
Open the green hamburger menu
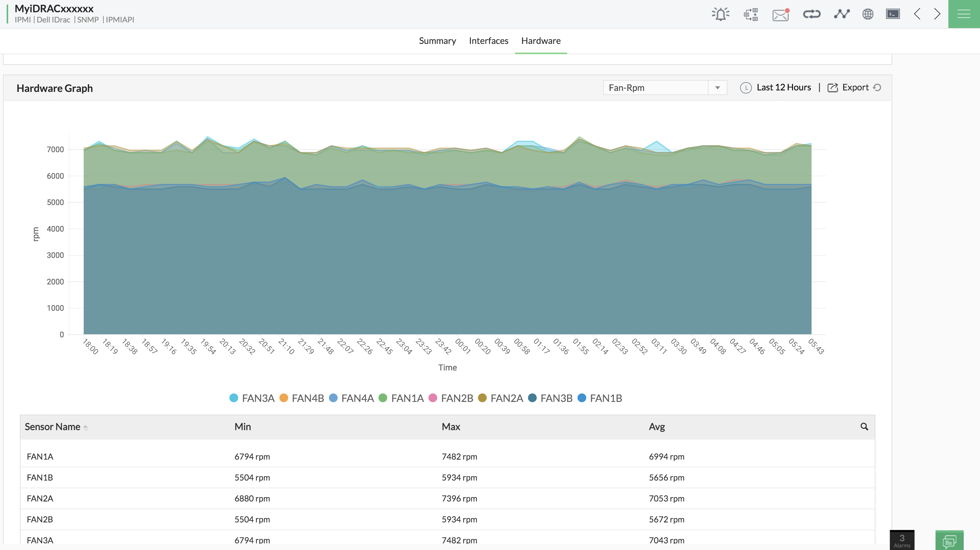[x=964, y=14]
